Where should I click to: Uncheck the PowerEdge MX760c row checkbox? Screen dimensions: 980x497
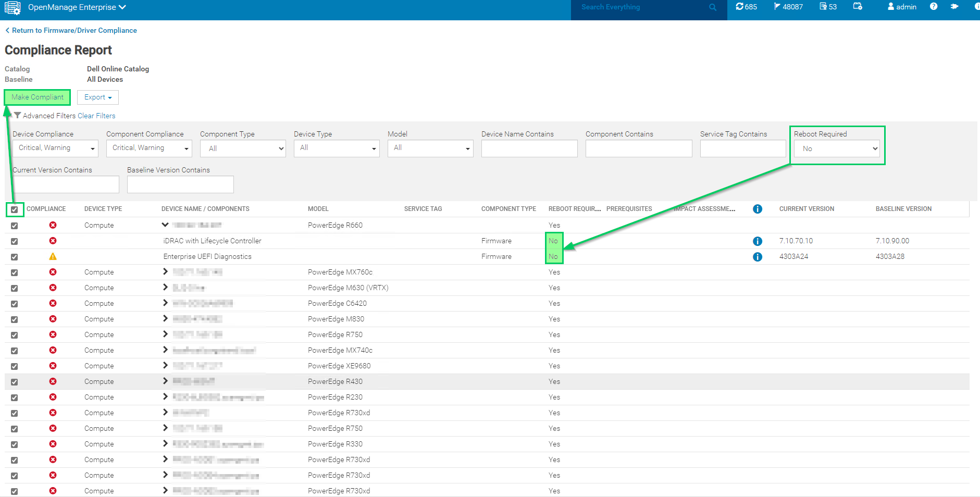(x=15, y=272)
